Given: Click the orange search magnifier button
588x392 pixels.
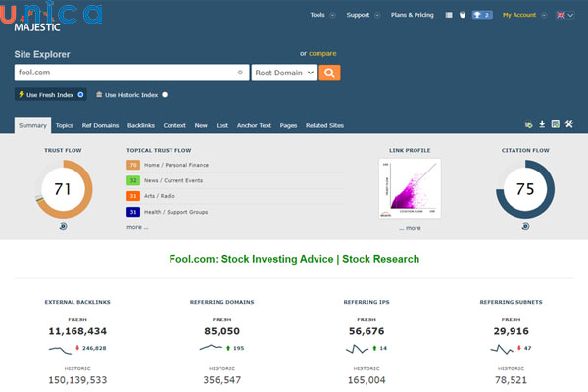Looking at the screenshot, I should 330,73.
